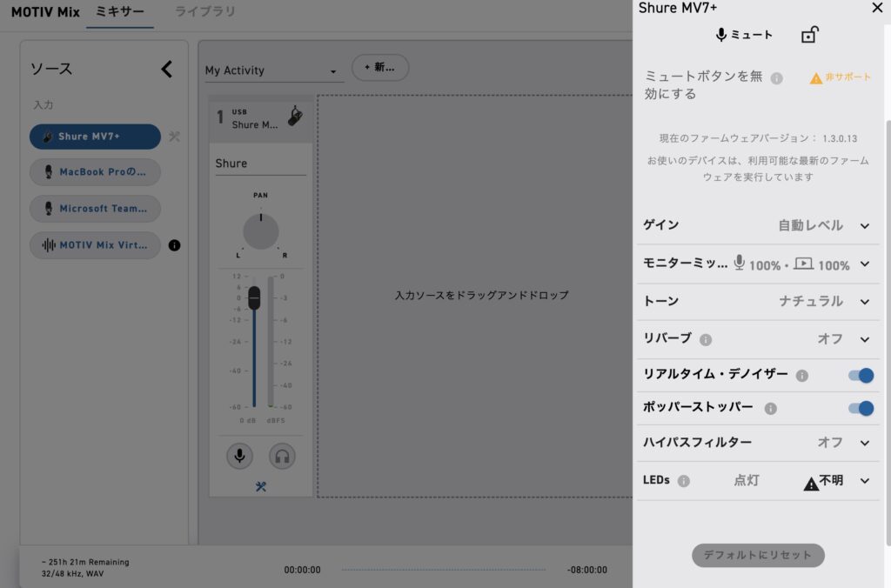The image size is (891, 588).
Task: Click the ミュート button in device panel
Action: [x=744, y=35]
